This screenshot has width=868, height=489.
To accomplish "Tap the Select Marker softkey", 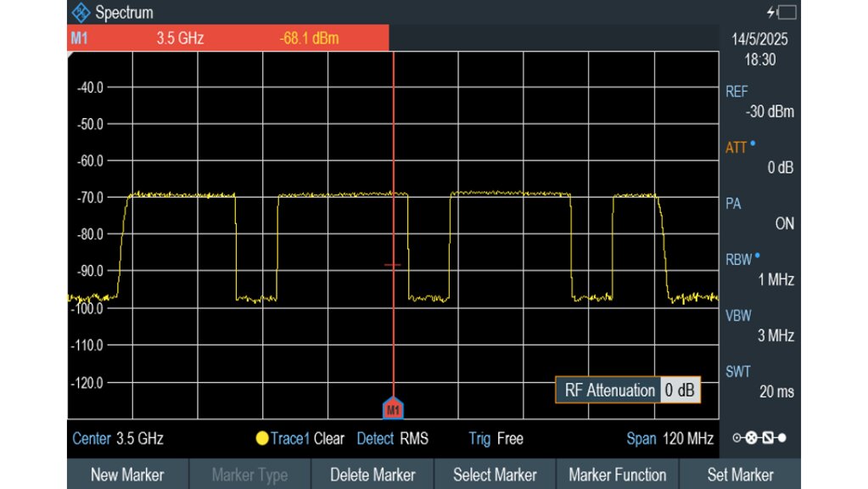I will pos(495,475).
